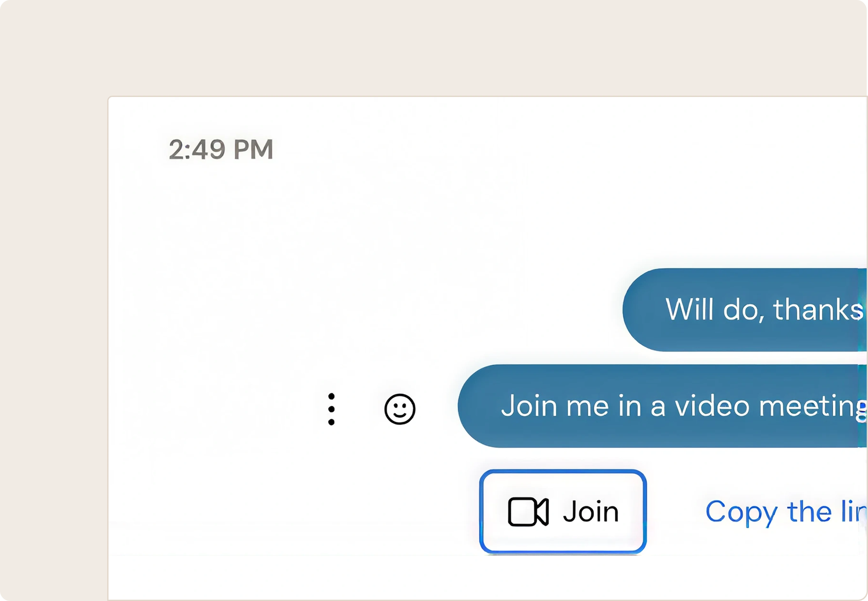This screenshot has height=601, width=868.
Task: Click the 2:49 PM timestamp
Action: click(x=221, y=149)
